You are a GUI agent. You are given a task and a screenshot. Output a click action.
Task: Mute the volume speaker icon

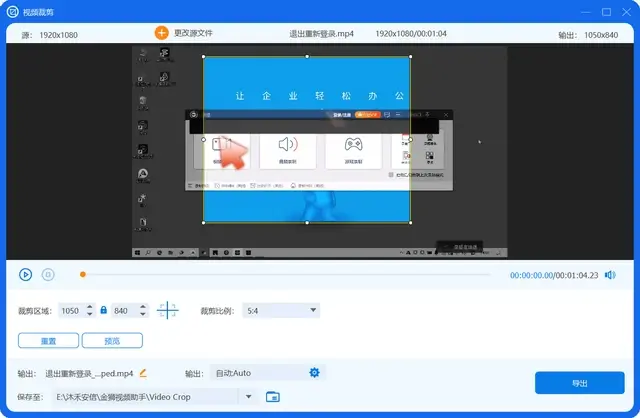610,275
